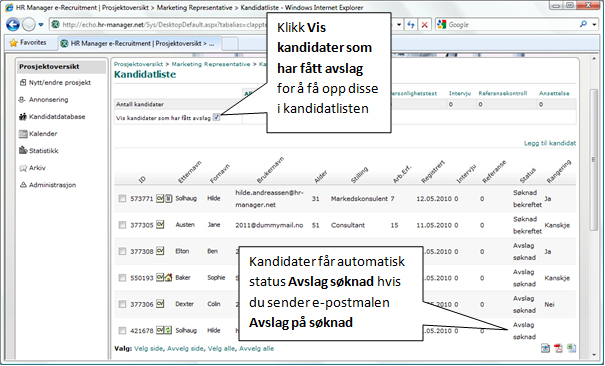Screen dimensions: 605x366
Task: Open Arkiv in the sidebar
Action: [x=37, y=168]
